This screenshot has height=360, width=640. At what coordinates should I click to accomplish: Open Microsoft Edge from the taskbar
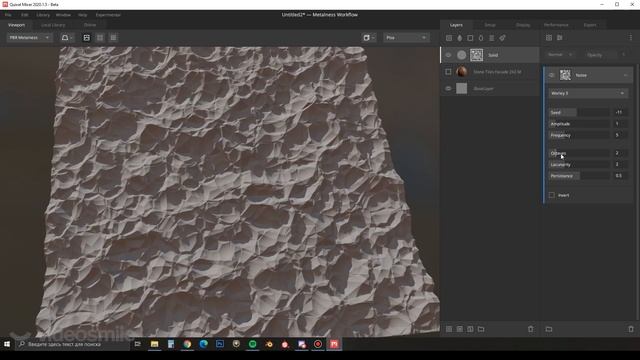(x=203, y=344)
